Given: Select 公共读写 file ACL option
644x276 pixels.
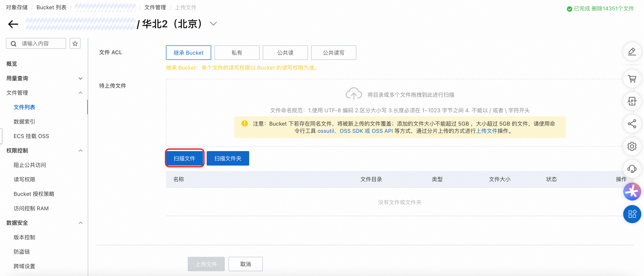Looking at the screenshot, I should click(x=333, y=53).
